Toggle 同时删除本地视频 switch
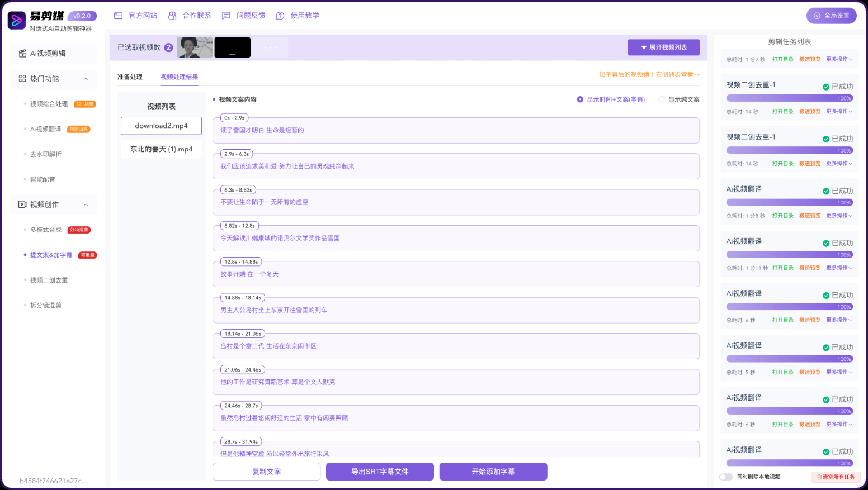The image size is (868, 490). click(x=726, y=477)
